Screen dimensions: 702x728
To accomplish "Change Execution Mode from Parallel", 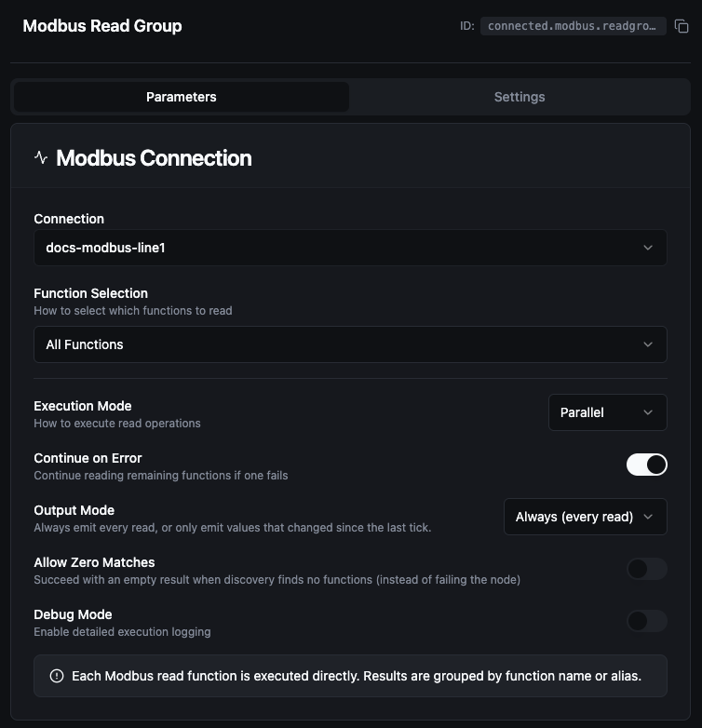I will (608, 412).
